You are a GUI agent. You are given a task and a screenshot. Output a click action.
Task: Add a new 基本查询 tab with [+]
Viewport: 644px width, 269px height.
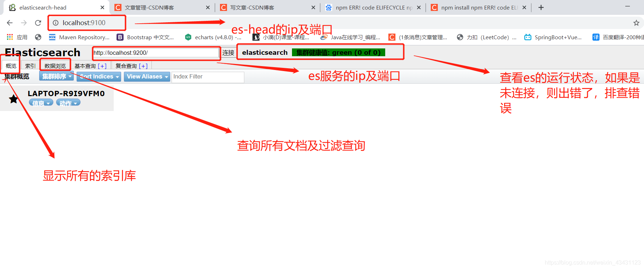pos(102,66)
